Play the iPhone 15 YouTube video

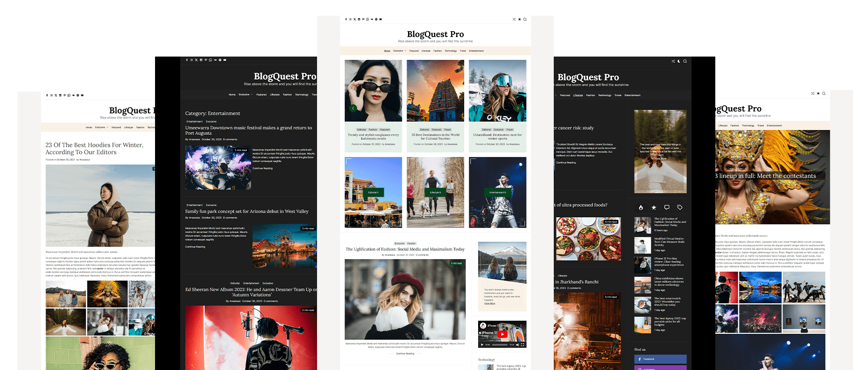click(502, 334)
